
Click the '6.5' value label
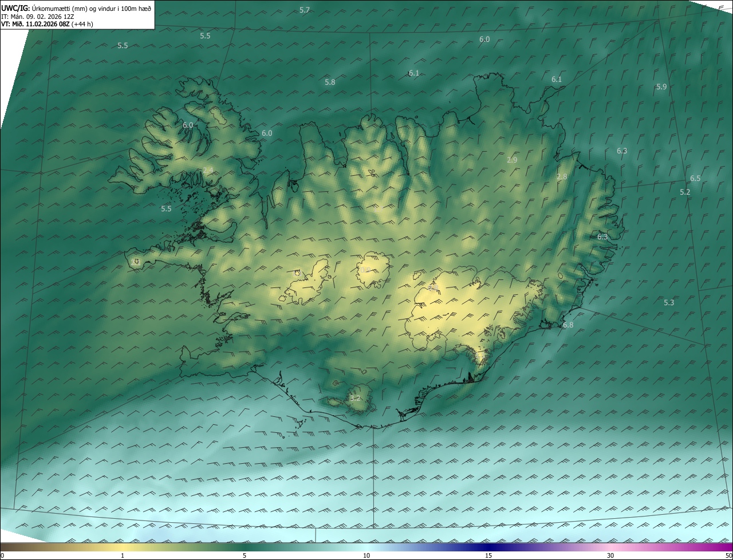pyautogui.click(x=695, y=179)
